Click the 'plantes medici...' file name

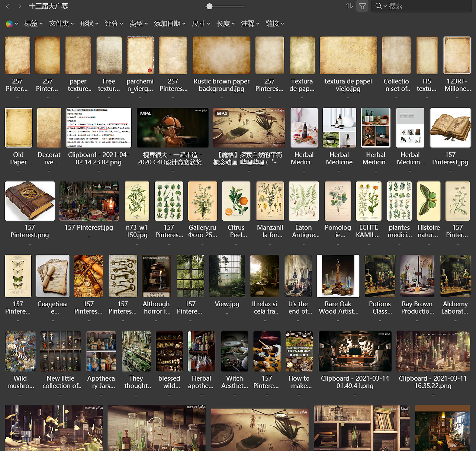click(x=399, y=231)
